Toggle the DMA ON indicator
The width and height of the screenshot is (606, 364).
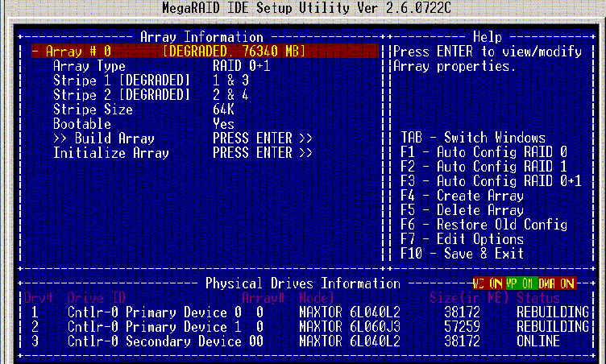pos(557,283)
